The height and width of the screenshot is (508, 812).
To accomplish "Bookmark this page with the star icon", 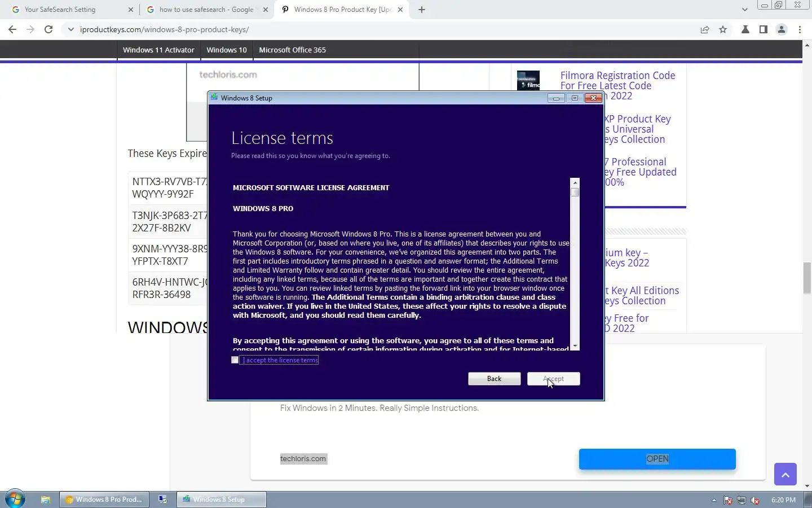I will pos(723,29).
